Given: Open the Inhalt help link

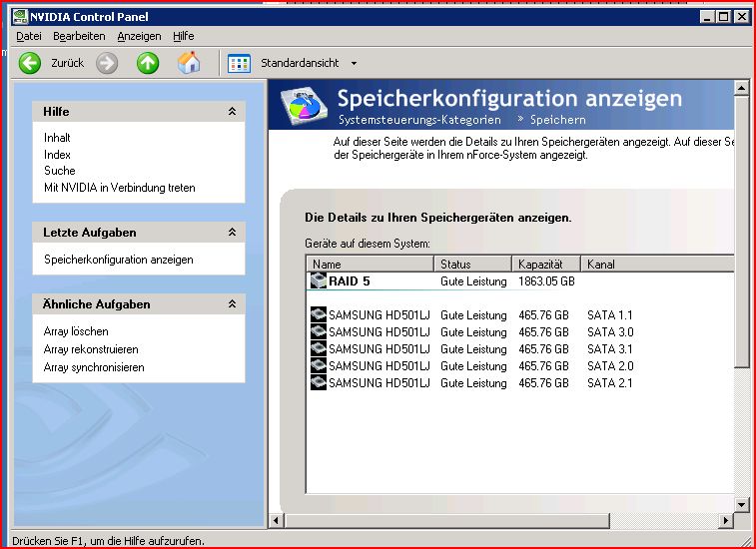Looking at the screenshot, I should click(x=57, y=138).
